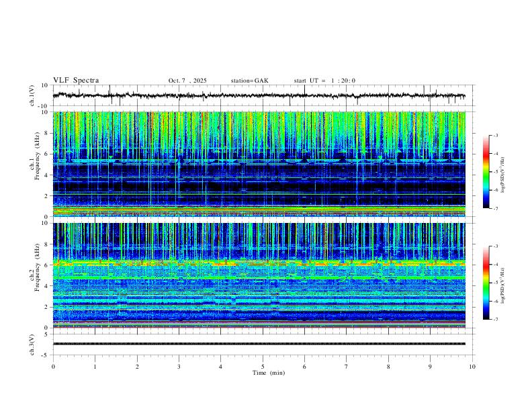This screenshot has height=411, width=532.
Task: Click the '6' kHz tick on ch.2 frequency axis
Action: click(48, 265)
